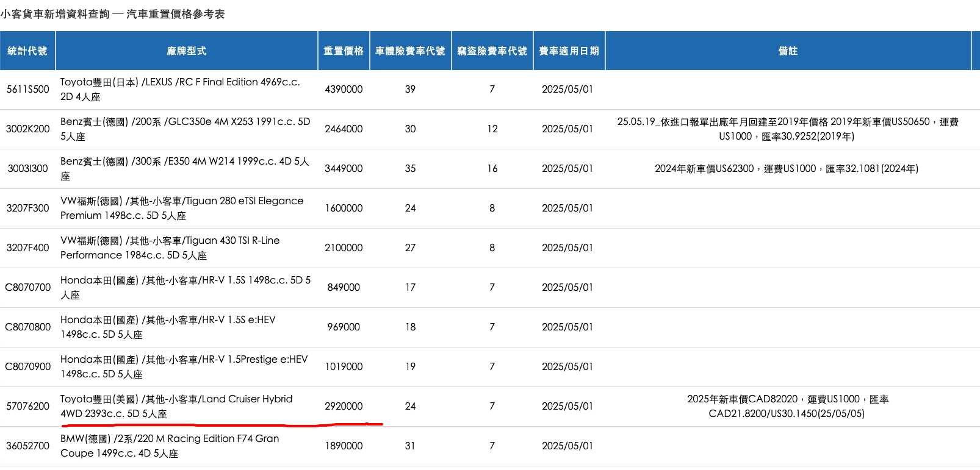Click body rate code 27 for Tiguan 430
980x470 pixels.
410,247
